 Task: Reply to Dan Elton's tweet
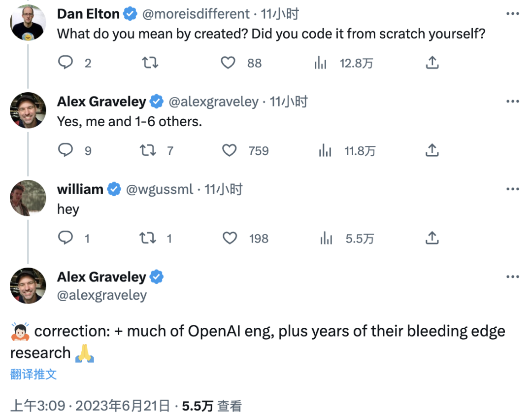coord(66,63)
